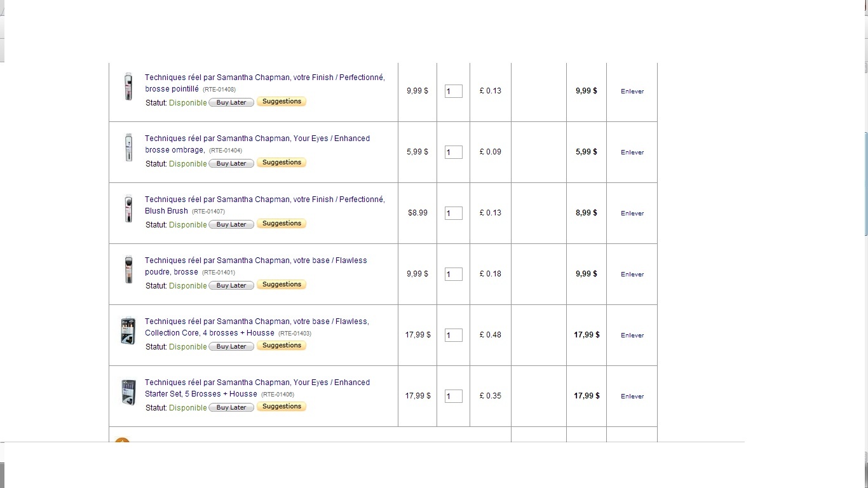The height and width of the screenshot is (488, 868).
Task: Click Buy Later for Blush Brush item
Action: (x=231, y=224)
